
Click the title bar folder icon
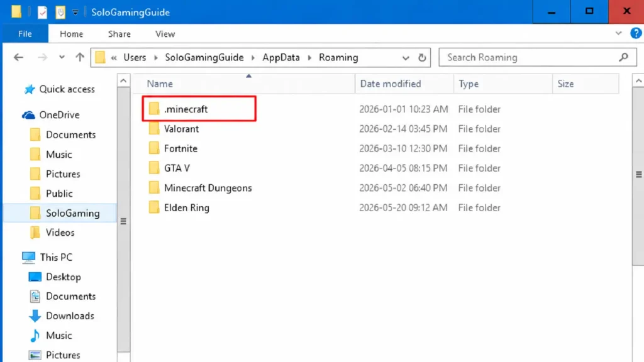[16, 12]
